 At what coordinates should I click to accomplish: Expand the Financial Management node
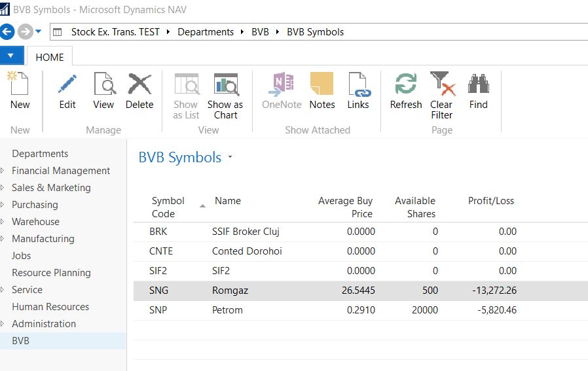pyautogui.click(x=3, y=171)
